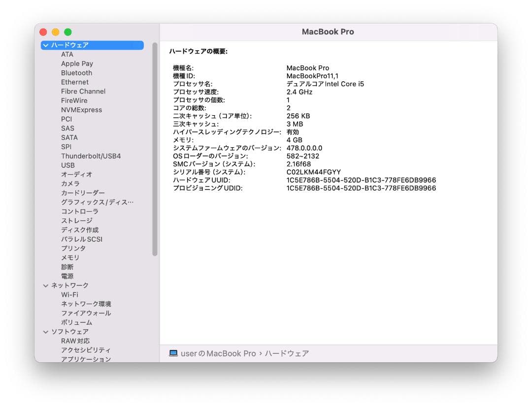Screen dimensions: 532x408
Task: Zoom the window with green button
Action: pos(68,32)
